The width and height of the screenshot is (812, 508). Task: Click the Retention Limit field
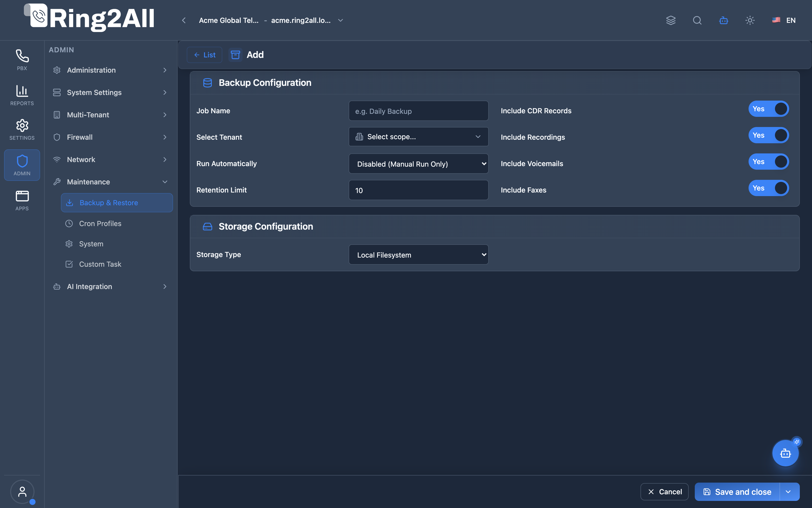pyautogui.click(x=418, y=190)
